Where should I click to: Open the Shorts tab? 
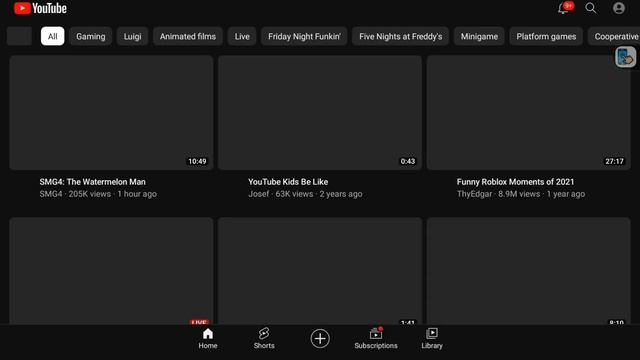coord(264,339)
